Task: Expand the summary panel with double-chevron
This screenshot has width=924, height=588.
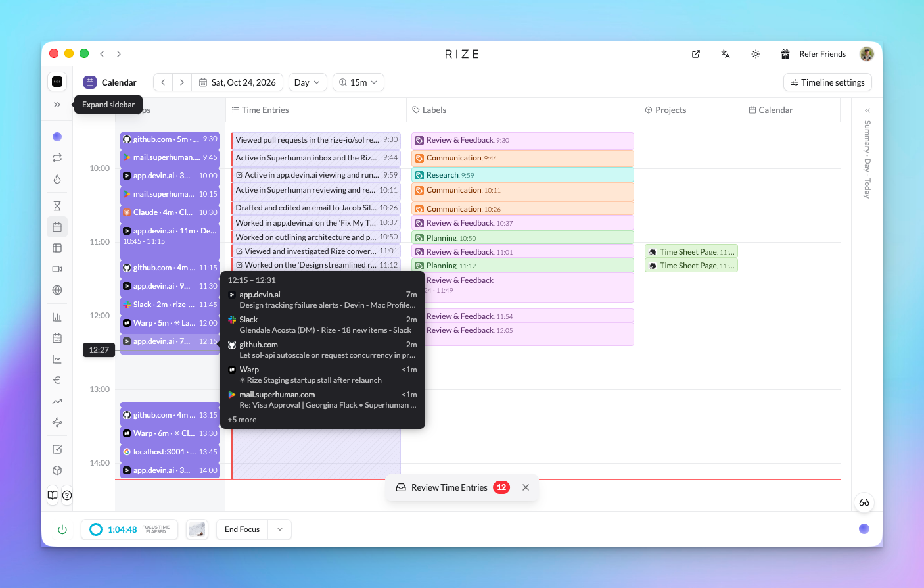Action: click(867, 110)
